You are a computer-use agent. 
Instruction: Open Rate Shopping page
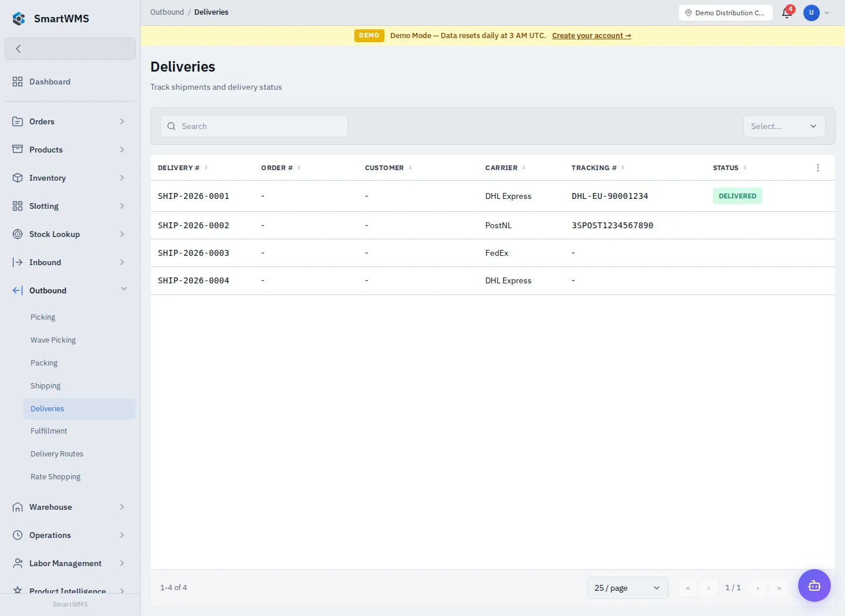79,476
